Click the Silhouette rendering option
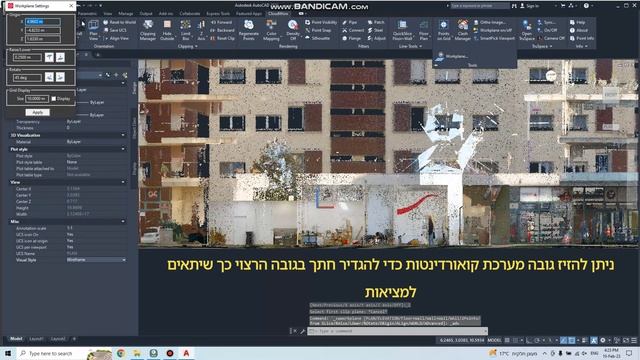The width and height of the screenshot is (640, 360). [317, 38]
